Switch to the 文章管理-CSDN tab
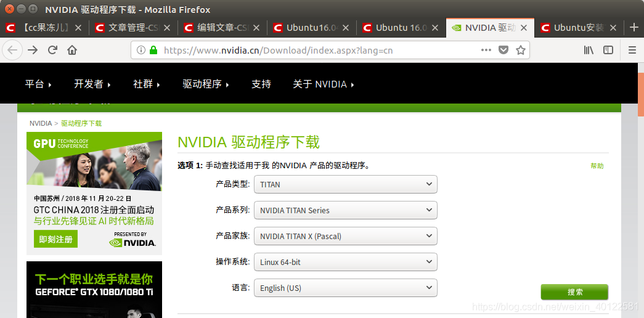This screenshot has height=318, width=644. (133, 28)
